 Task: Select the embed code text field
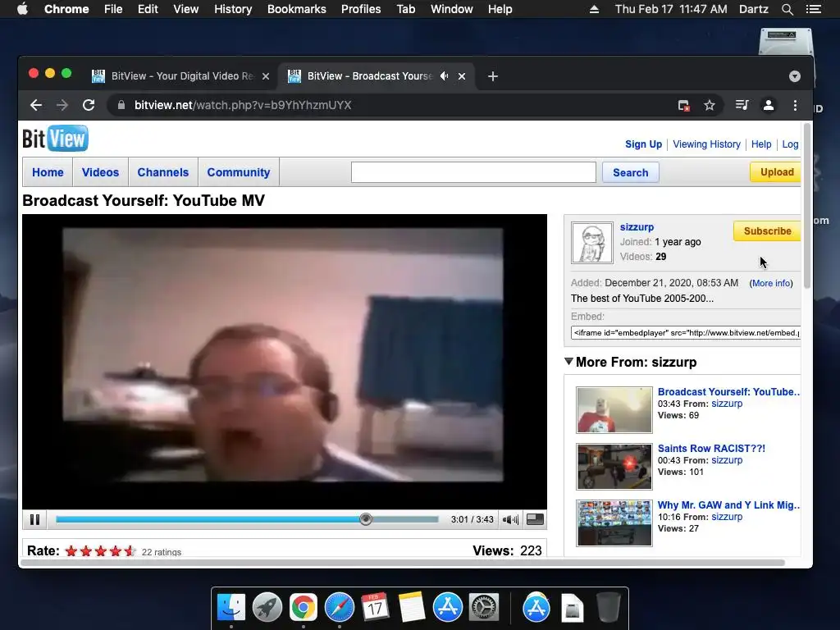pos(686,333)
